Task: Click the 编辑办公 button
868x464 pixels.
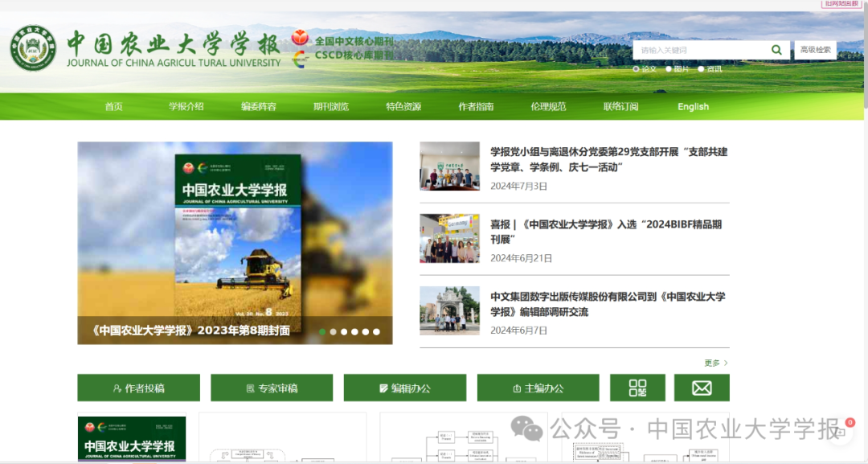Action: (x=404, y=388)
